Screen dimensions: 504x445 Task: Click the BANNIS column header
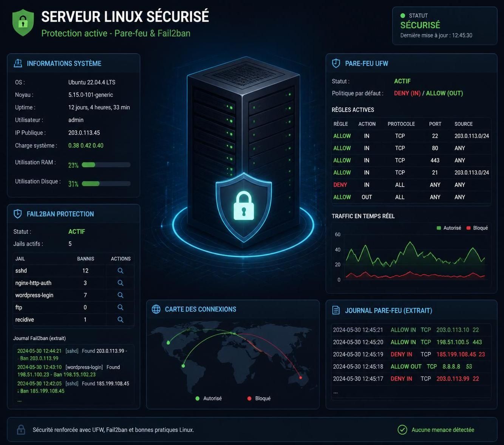coord(86,259)
